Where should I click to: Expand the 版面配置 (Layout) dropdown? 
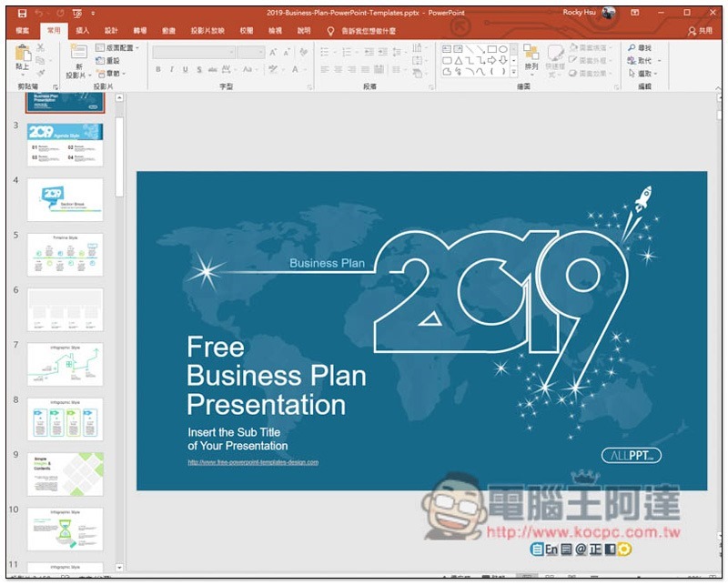pos(117,47)
